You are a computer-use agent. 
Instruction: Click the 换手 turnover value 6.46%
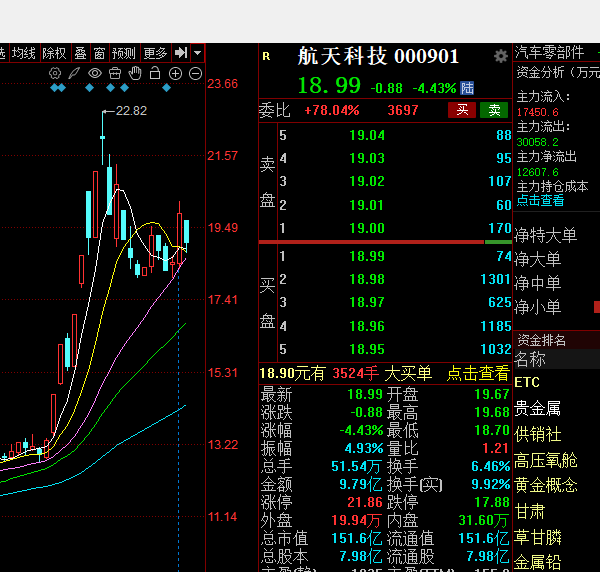point(491,466)
